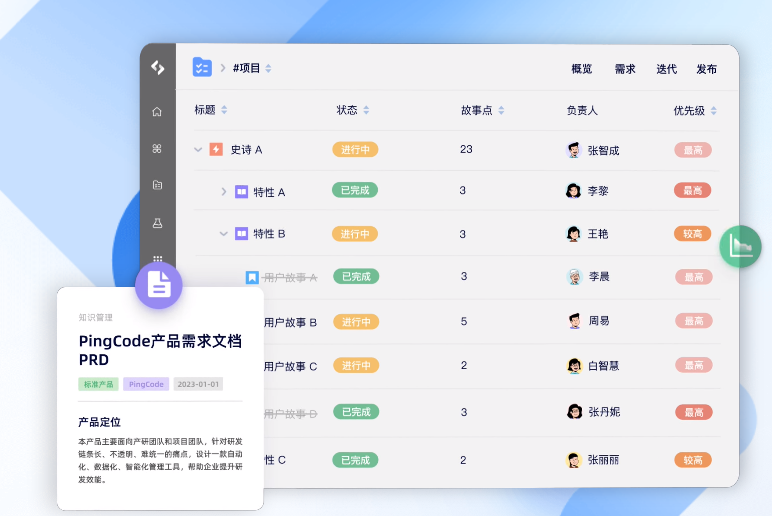This screenshot has width=772, height=516.
Task: Click 李晨's avatar
Action: [575, 277]
